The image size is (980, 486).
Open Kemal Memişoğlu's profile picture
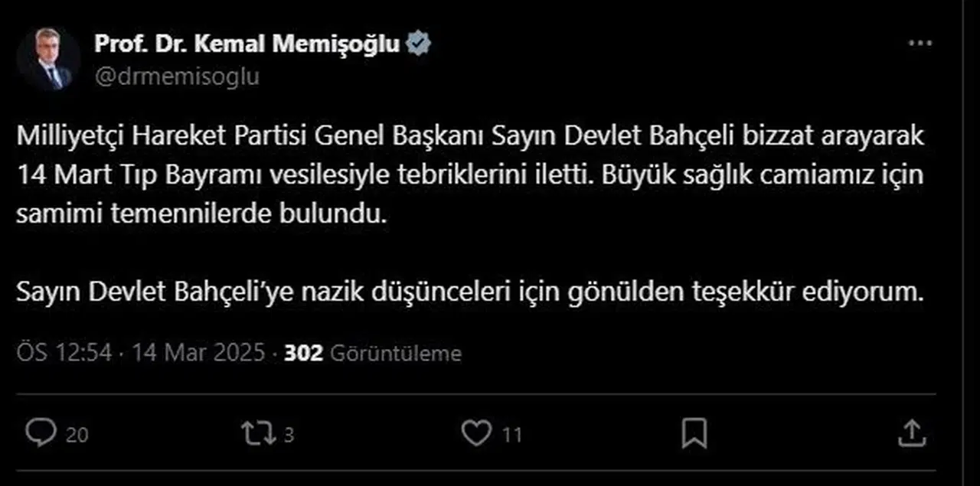pos(49,60)
